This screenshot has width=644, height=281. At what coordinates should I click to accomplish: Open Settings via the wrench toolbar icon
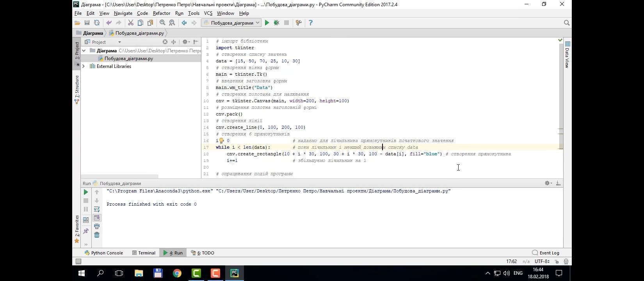coord(299,23)
